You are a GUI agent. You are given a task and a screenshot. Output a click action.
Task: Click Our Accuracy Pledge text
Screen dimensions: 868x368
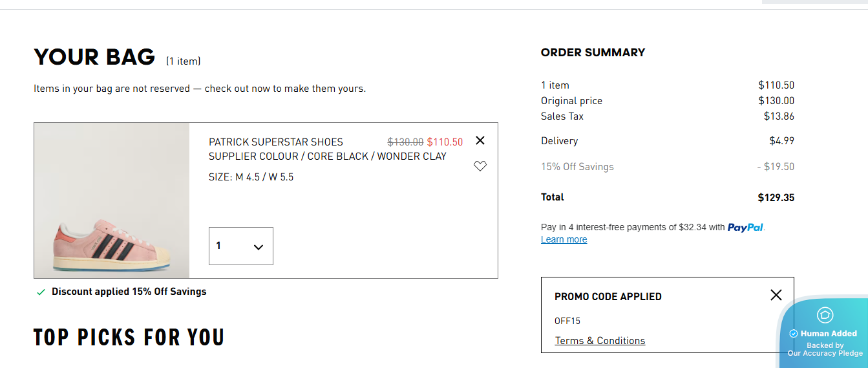(825, 353)
